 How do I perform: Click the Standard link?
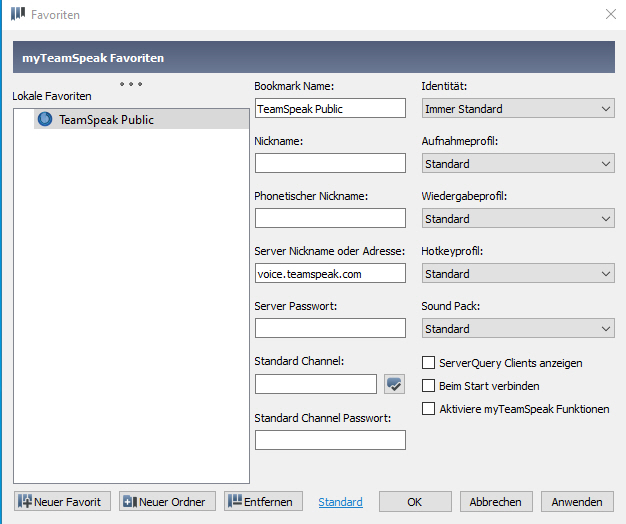(341, 502)
